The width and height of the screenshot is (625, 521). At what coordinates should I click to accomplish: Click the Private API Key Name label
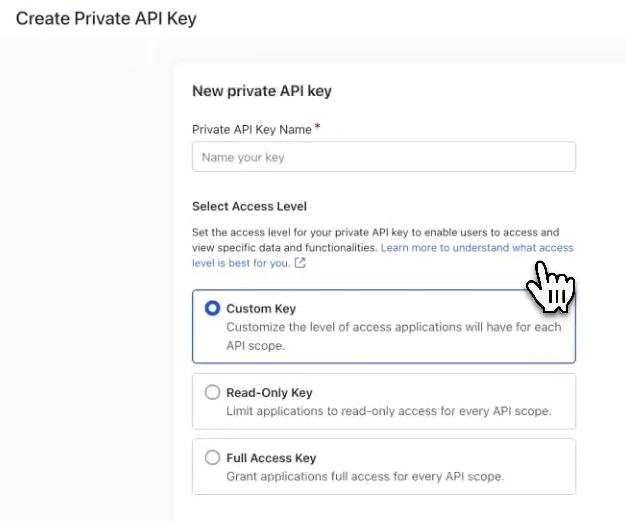[251, 129]
